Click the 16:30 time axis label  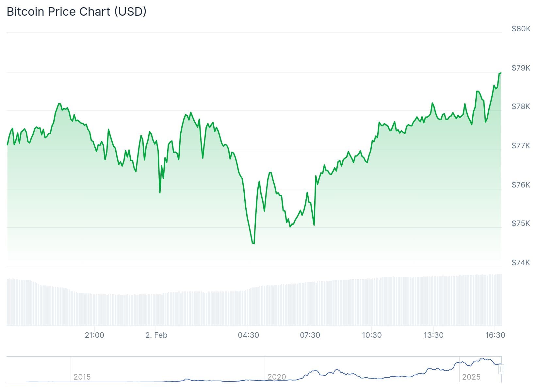(495, 335)
